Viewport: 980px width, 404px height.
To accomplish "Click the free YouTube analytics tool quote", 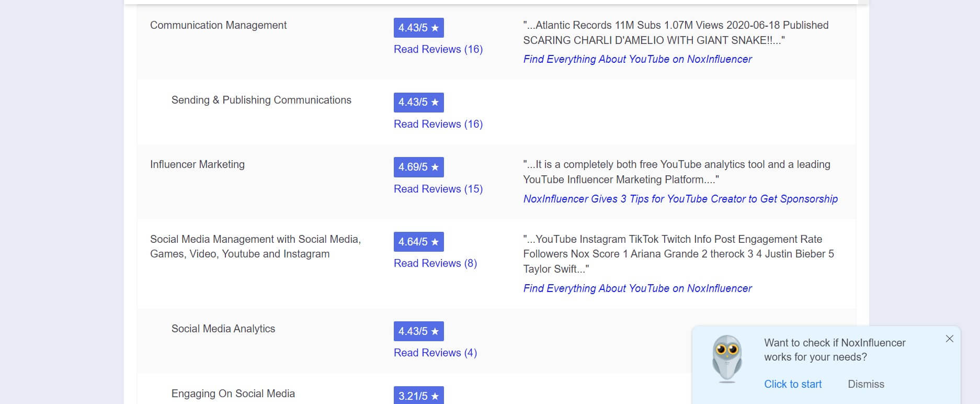I will click(x=677, y=172).
